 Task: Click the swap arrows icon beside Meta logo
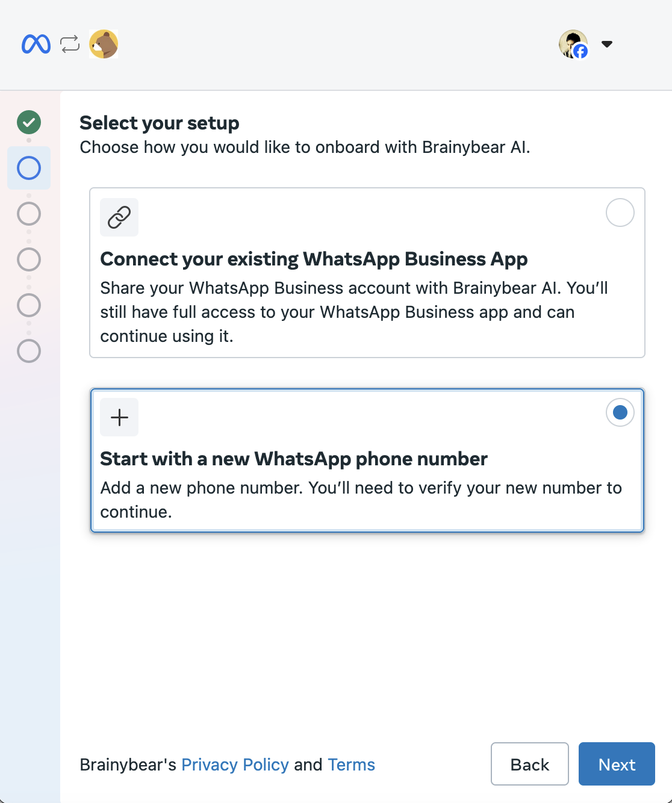[70, 44]
